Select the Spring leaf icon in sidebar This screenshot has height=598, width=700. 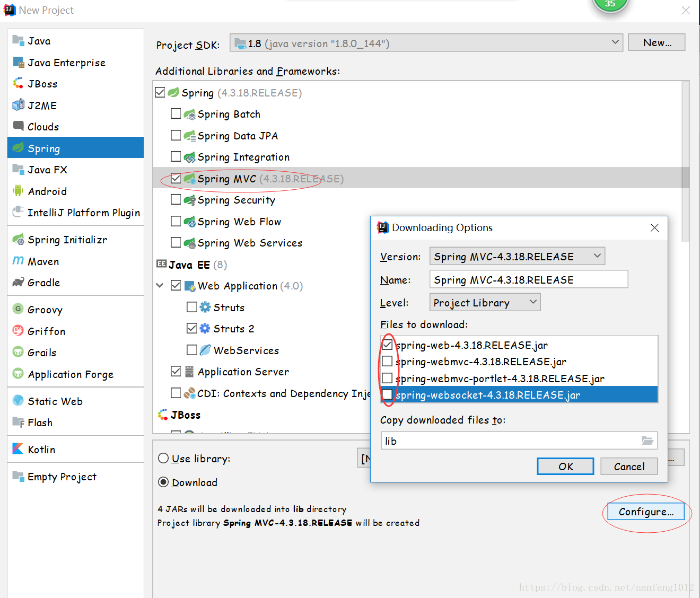(x=18, y=148)
